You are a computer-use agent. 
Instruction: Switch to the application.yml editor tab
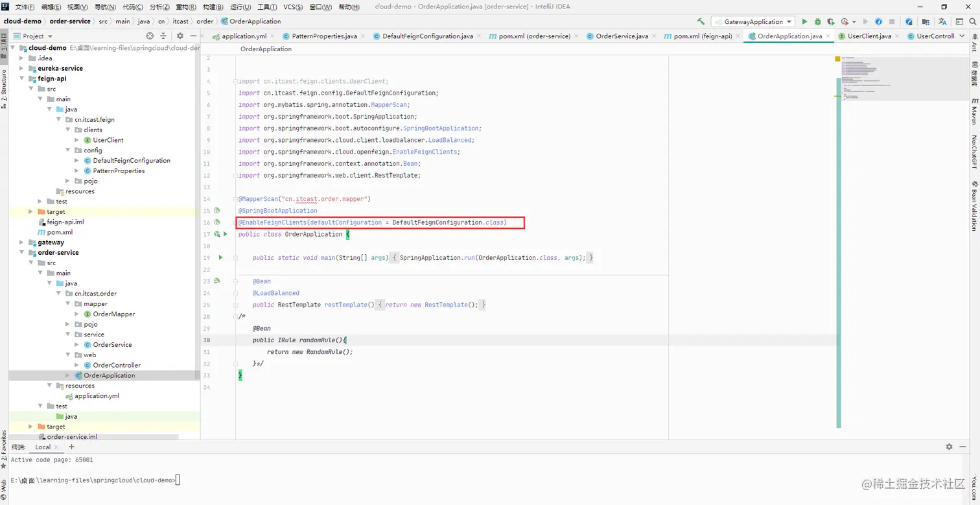point(244,36)
